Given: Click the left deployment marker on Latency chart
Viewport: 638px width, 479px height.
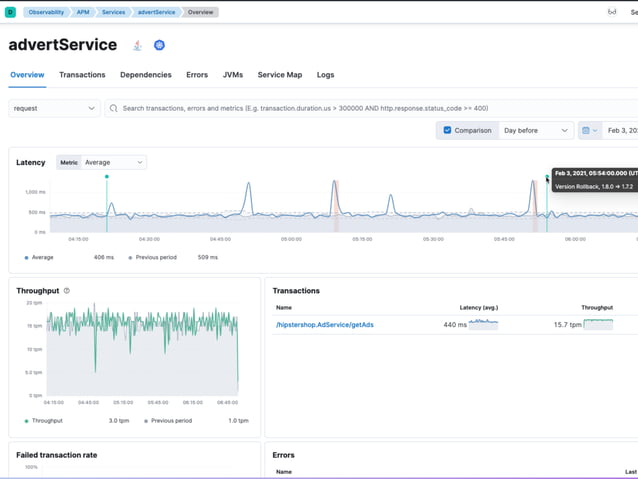Looking at the screenshot, I should pyautogui.click(x=107, y=177).
